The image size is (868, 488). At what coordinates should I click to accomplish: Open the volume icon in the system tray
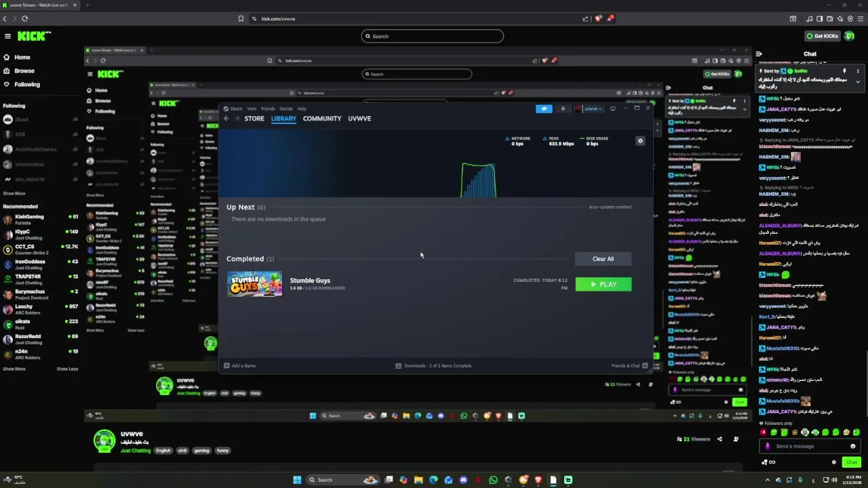[834, 480]
